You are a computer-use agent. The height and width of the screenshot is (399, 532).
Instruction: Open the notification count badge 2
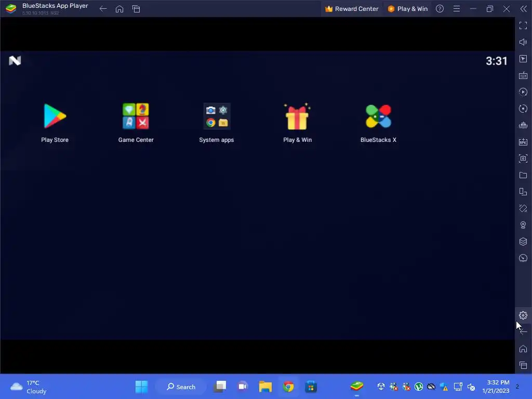coord(517,387)
